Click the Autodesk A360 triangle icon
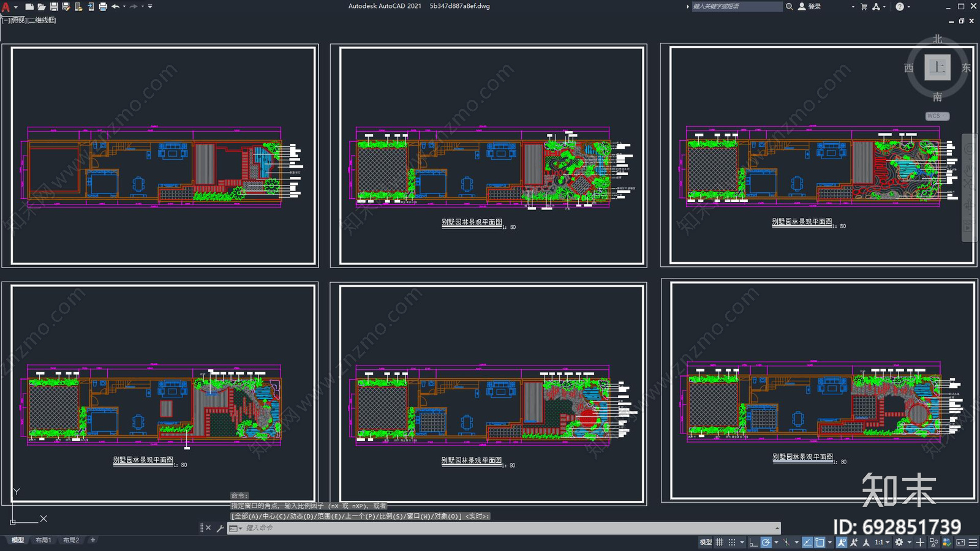 [876, 7]
